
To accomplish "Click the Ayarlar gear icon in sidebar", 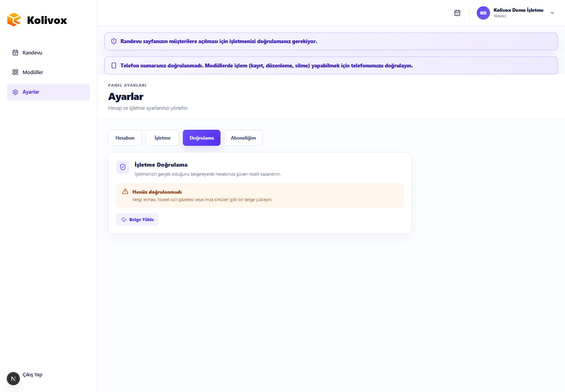I will (15, 92).
